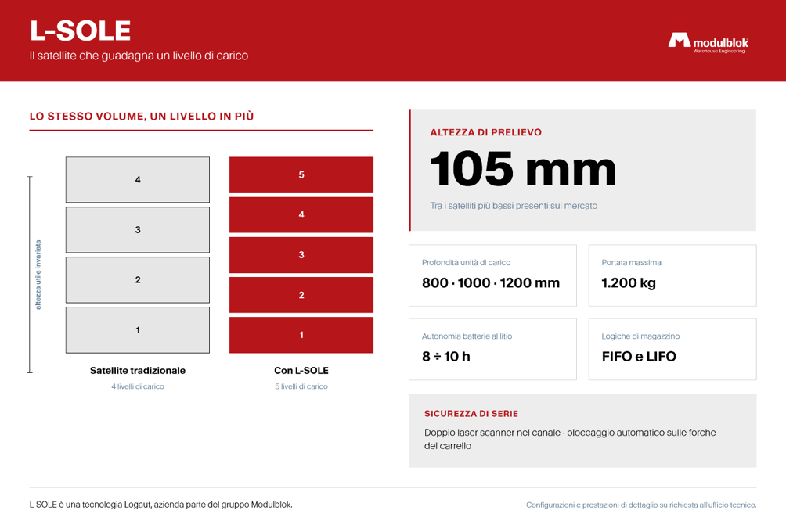Click the 'Profondità unità di carico' label
The height and width of the screenshot is (532, 786).
coord(466,263)
